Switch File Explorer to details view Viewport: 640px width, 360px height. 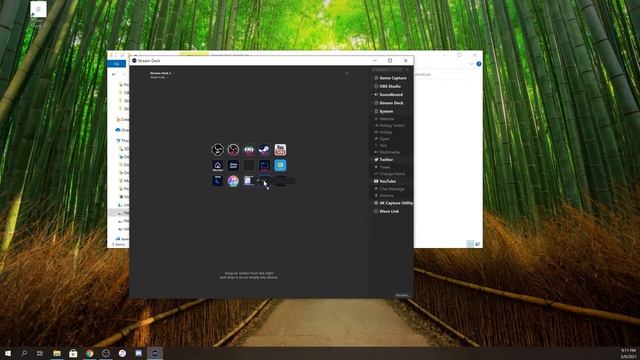pos(470,244)
